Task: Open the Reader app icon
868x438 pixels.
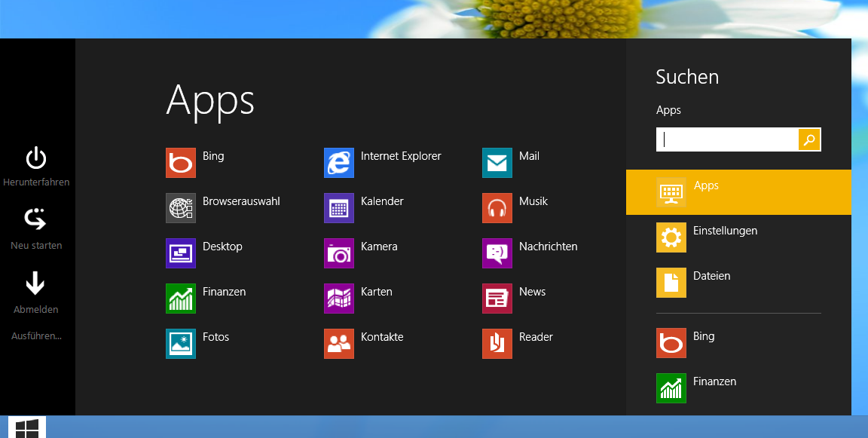Action: coord(497,344)
